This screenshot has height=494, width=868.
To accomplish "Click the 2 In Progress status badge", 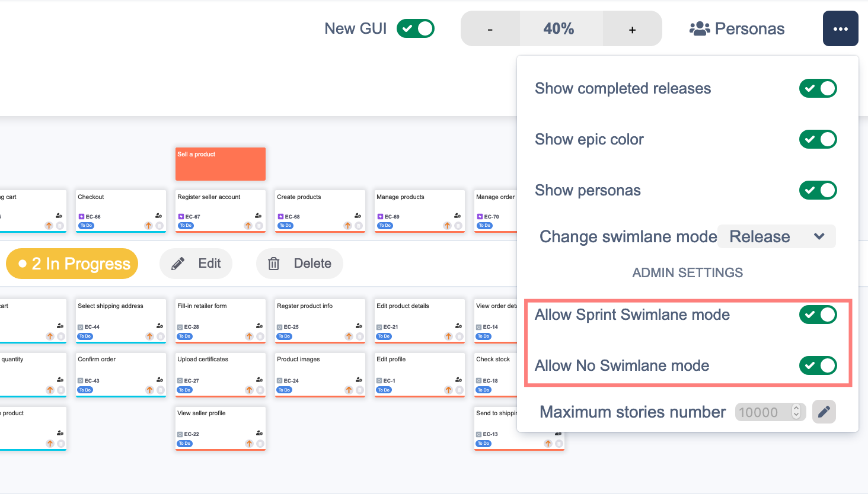I will click(x=72, y=264).
